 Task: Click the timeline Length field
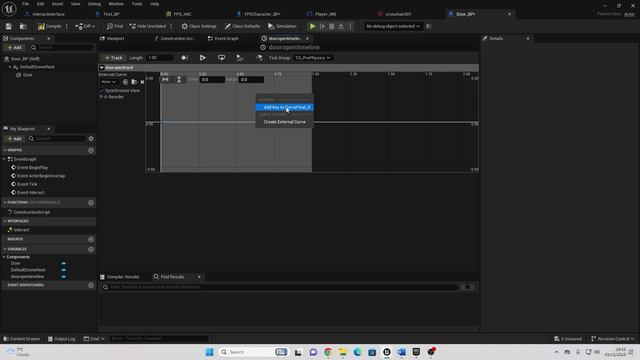click(160, 58)
